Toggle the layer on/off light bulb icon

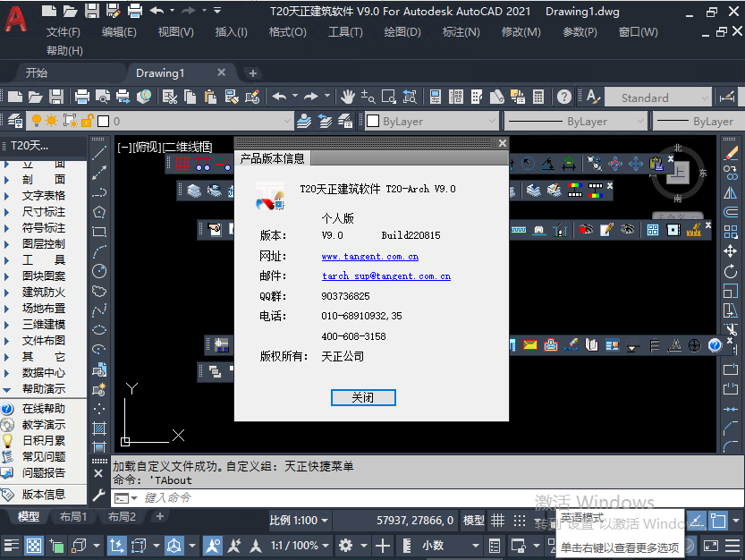coord(37,121)
